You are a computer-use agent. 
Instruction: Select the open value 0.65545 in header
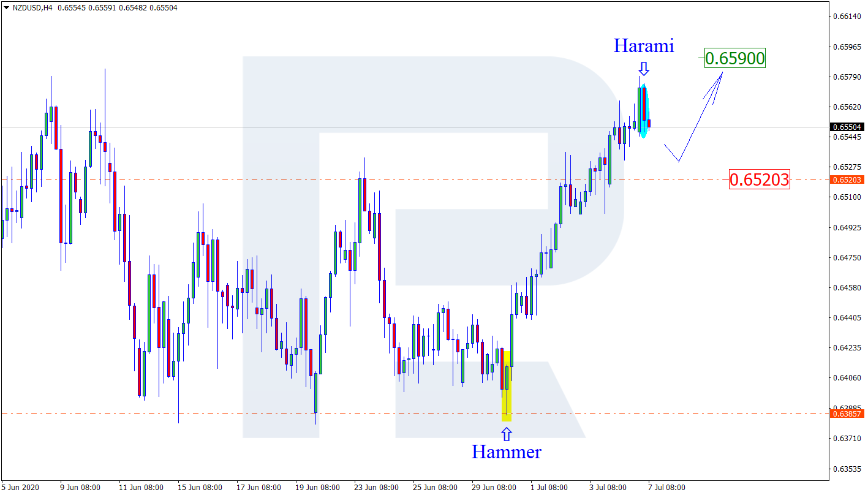coord(70,8)
